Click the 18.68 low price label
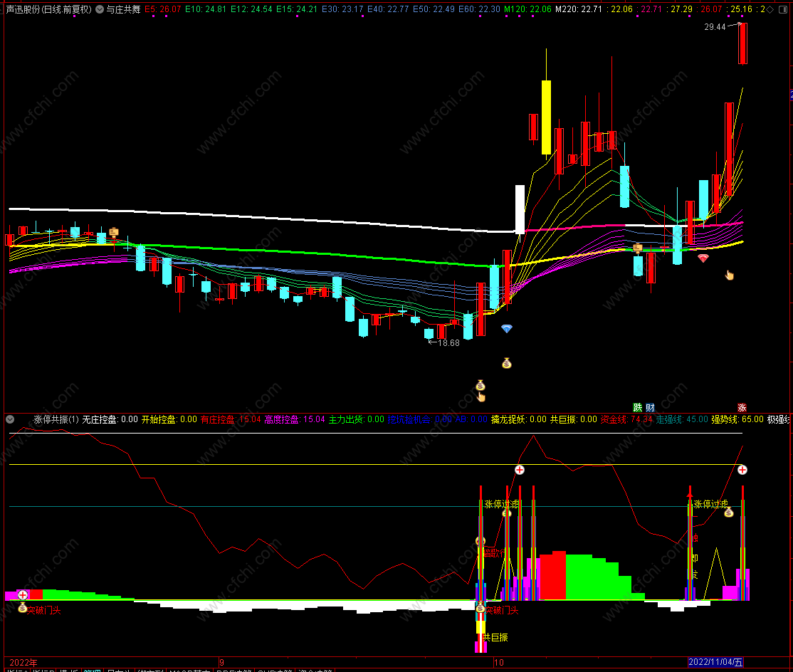Screen dimensions: 793x672 point(448,343)
